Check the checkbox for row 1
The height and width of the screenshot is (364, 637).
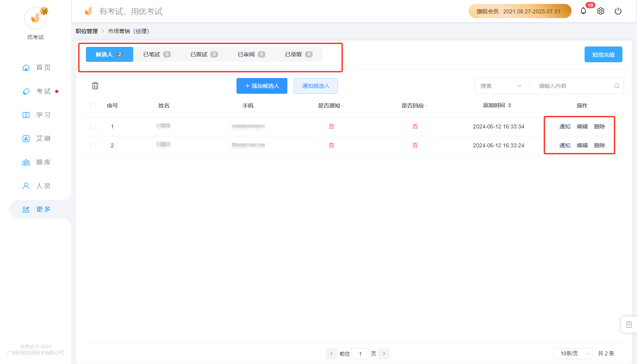(93, 126)
